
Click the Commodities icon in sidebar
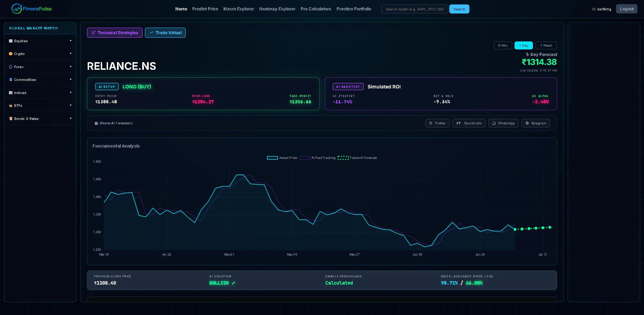tap(11, 80)
